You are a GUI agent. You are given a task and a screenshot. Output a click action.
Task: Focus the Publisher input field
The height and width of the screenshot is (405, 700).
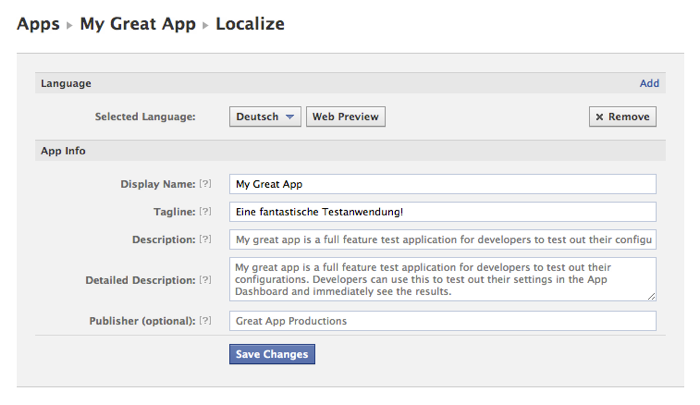(x=442, y=321)
